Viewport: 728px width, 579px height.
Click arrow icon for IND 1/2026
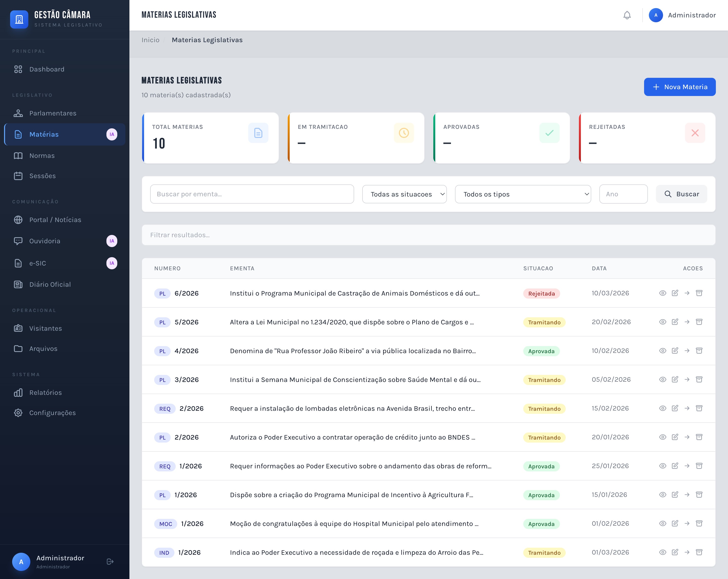click(687, 552)
